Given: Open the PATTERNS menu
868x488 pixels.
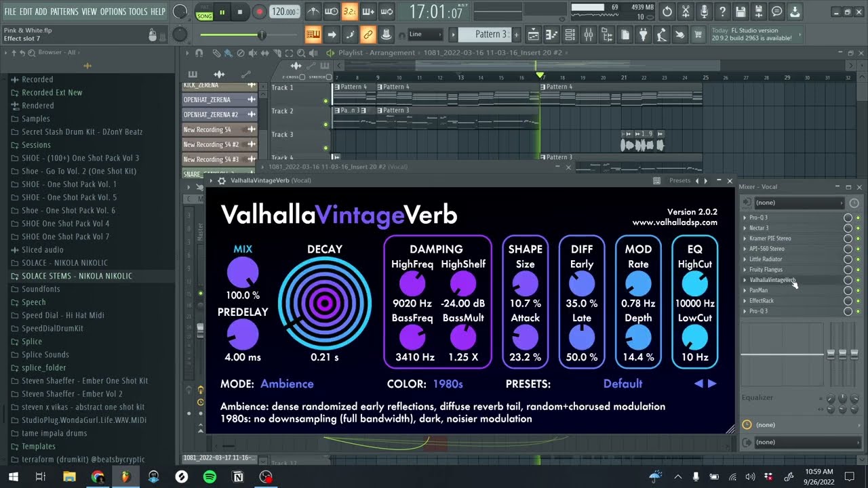Looking at the screenshot, I should tap(64, 12).
